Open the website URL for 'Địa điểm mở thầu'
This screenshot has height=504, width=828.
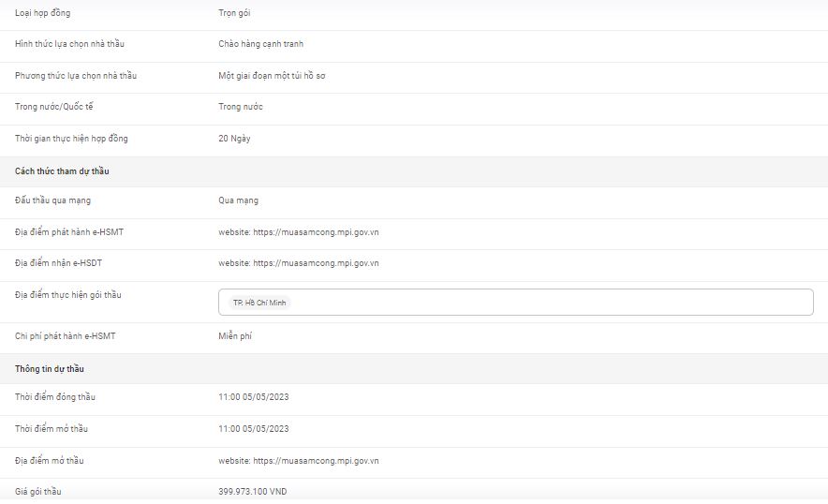[x=316, y=461]
